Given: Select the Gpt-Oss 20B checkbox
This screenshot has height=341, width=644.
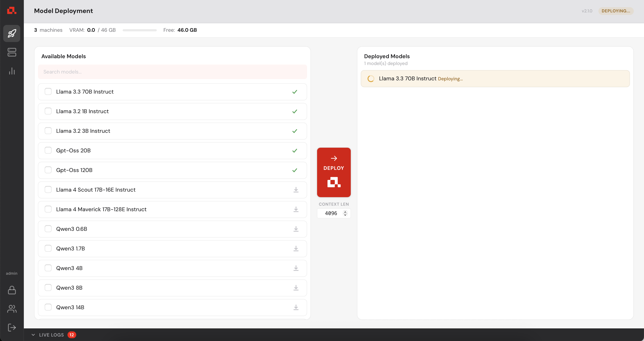Looking at the screenshot, I should click(48, 150).
